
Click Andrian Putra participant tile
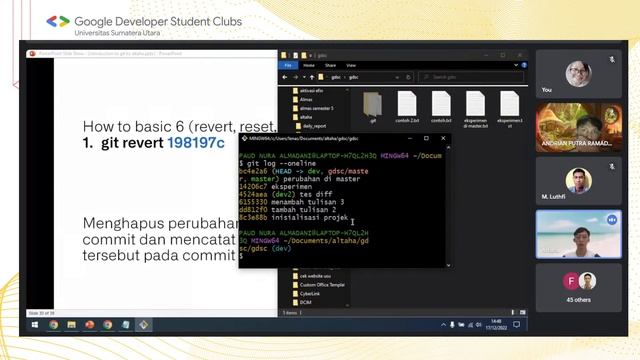click(579, 127)
